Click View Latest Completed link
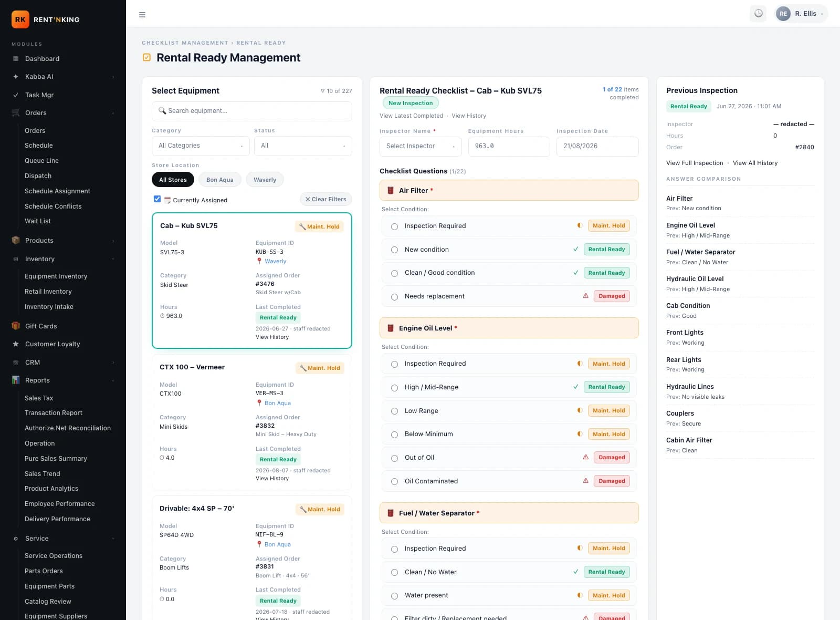The height and width of the screenshot is (620, 840). click(411, 116)
